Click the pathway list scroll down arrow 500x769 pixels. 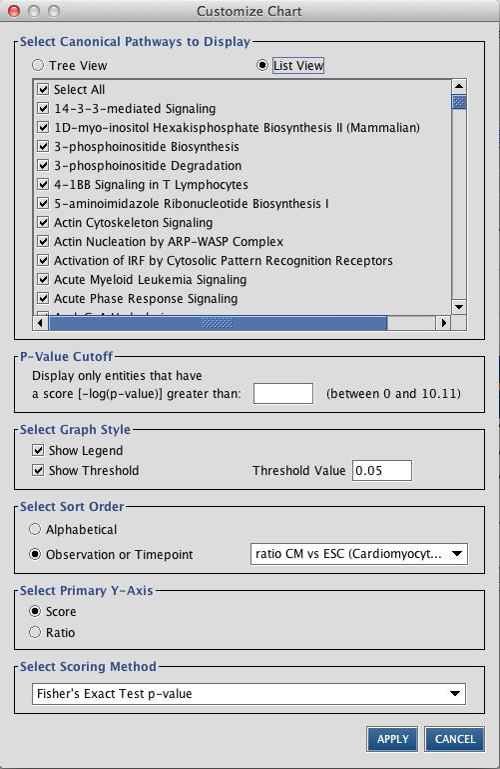click(459, 307)
